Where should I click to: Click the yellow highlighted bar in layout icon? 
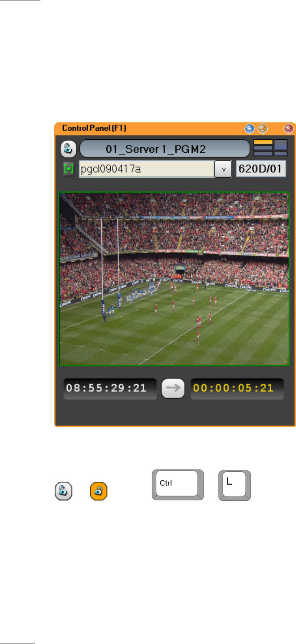[x=263, y=142]
